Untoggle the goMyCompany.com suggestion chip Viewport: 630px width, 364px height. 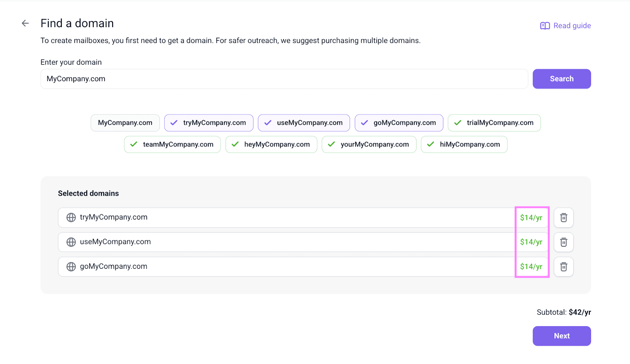point(398,123)
